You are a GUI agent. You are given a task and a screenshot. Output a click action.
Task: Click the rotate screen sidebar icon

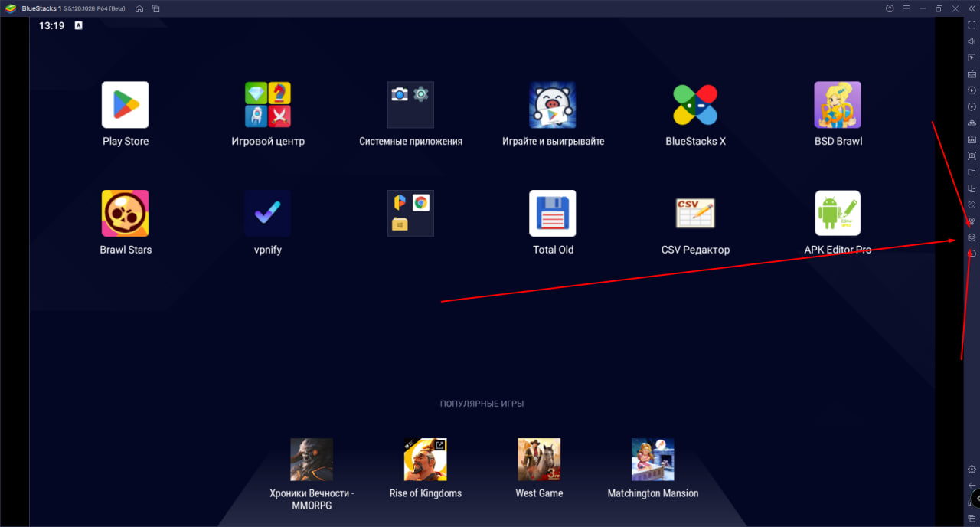972,188
